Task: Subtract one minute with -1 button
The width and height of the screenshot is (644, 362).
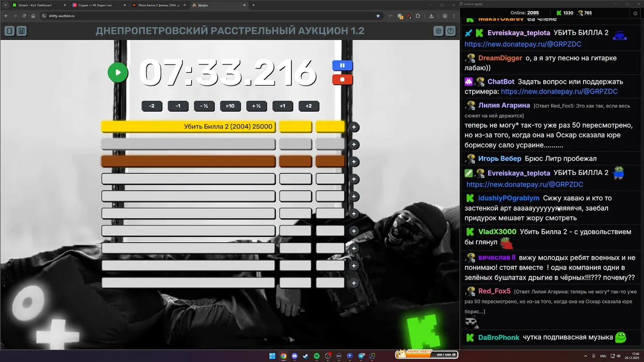Action: click(178, 106)
